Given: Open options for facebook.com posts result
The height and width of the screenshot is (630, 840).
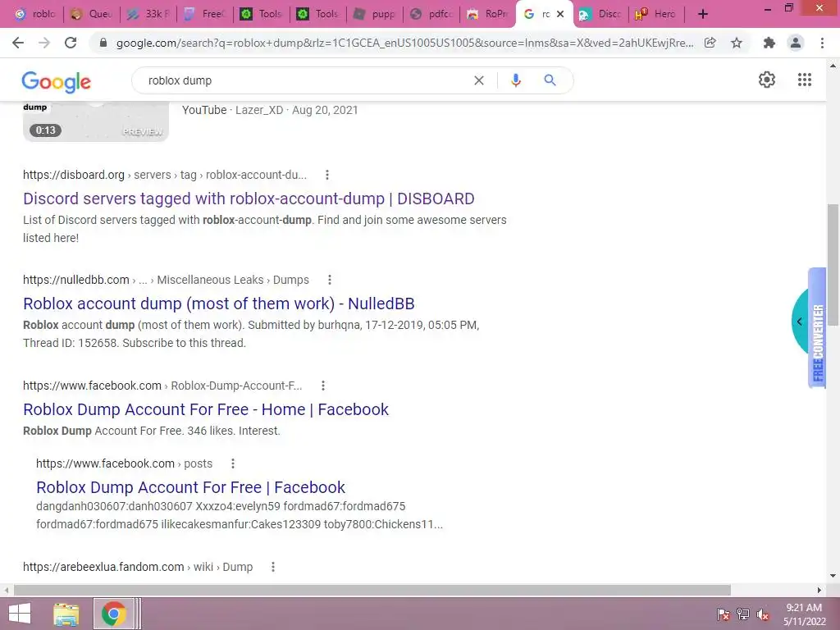Looking at the screenshot, I should [x=232, y=463].
